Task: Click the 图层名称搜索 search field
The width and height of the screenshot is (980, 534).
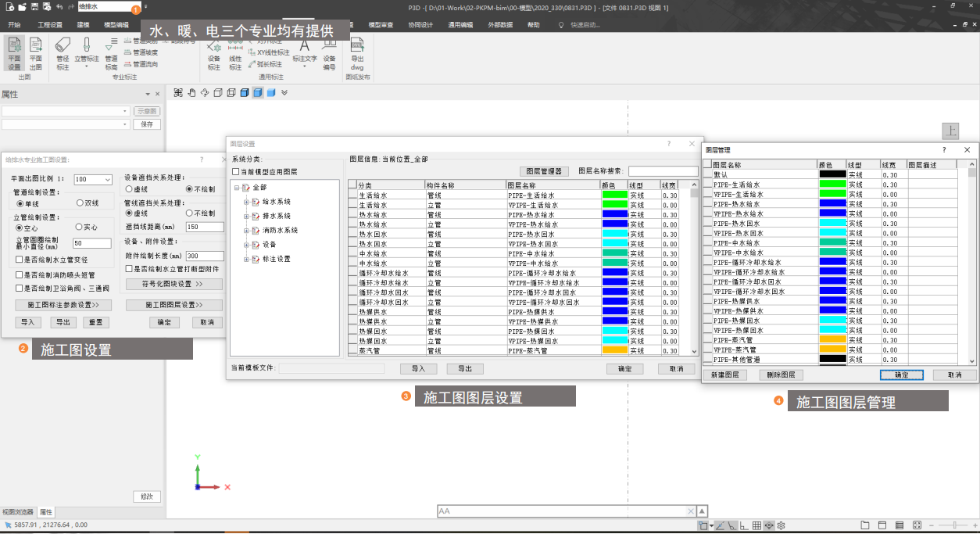Action: (662, 170)
